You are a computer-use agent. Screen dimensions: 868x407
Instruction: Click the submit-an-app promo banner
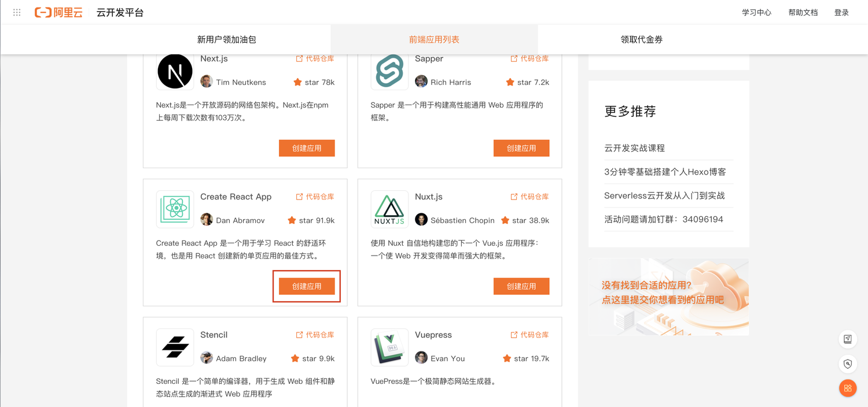[668, 297]
